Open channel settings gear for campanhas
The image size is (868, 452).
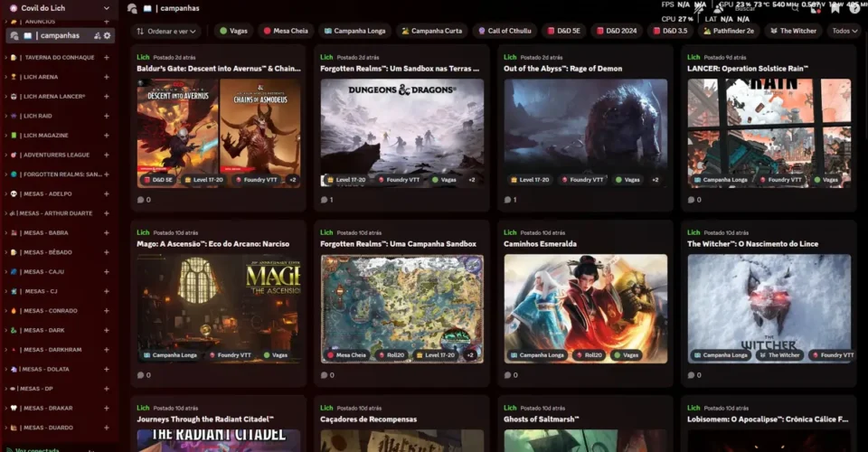[x=108, y=35]
